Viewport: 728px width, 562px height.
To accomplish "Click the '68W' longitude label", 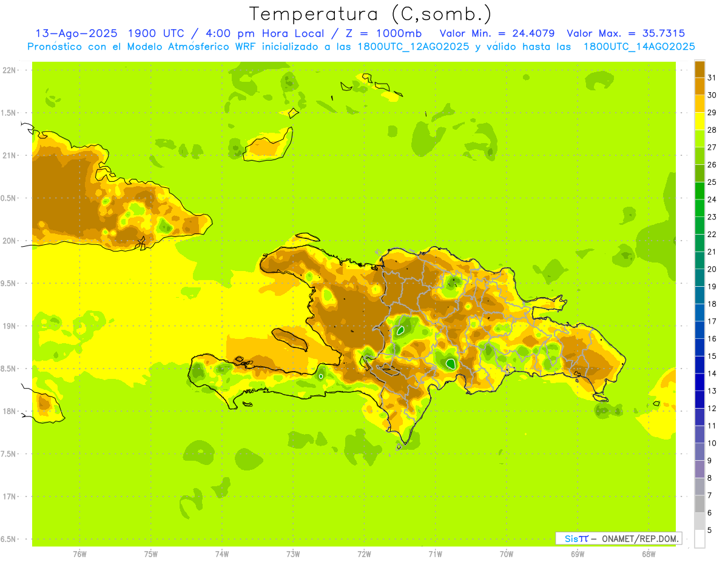I will coord(649,554).
